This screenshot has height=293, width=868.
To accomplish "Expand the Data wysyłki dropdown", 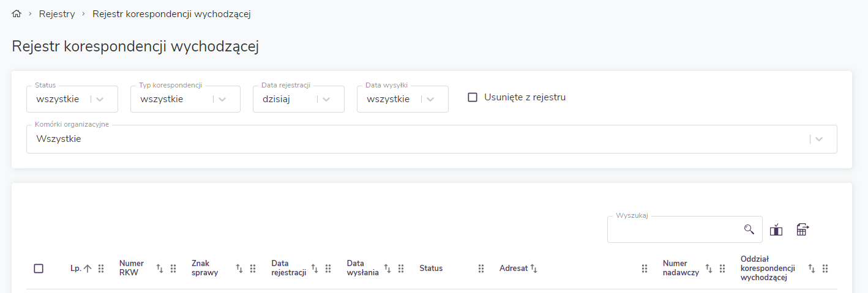I will coord(431,99).
